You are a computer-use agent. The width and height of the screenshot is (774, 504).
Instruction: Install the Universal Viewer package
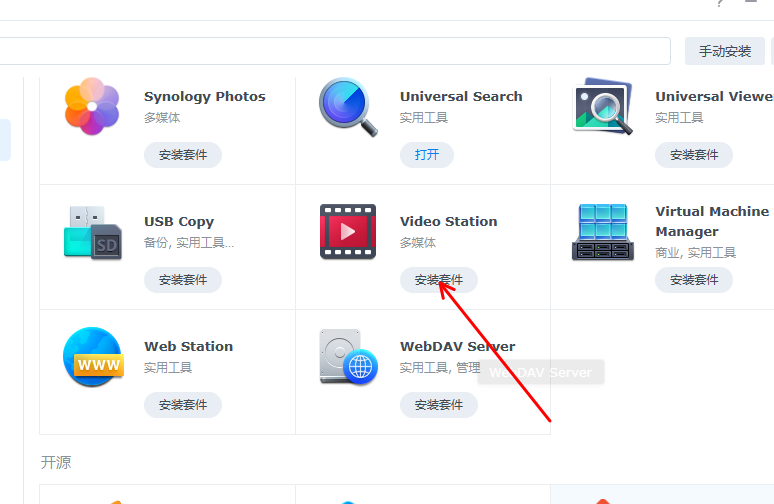[x=694, y=155]
